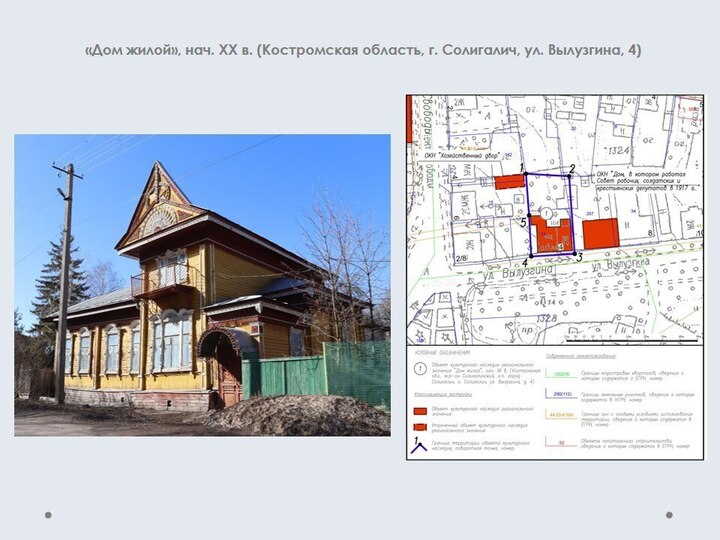The image size is (720, 540).
Task: Click the 'Современное землепользование' legend heading
Action: [x=580, y=356]
